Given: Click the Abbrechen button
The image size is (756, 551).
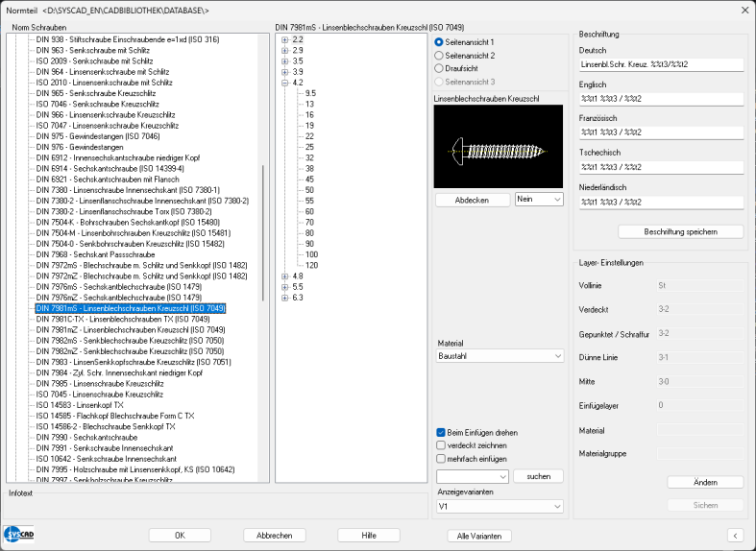Looking at the screenshot, I should pyautogui.click(x=275, y=535).
